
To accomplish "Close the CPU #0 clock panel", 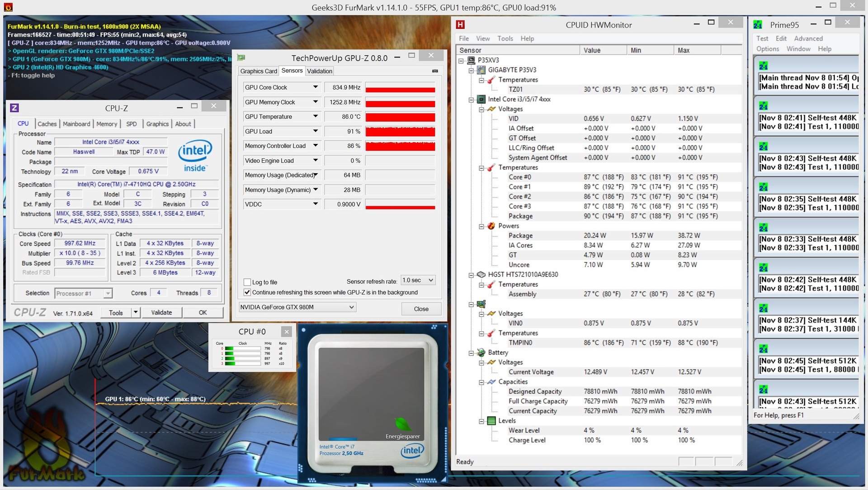I will pyautogui.click(x=287, y=332).
